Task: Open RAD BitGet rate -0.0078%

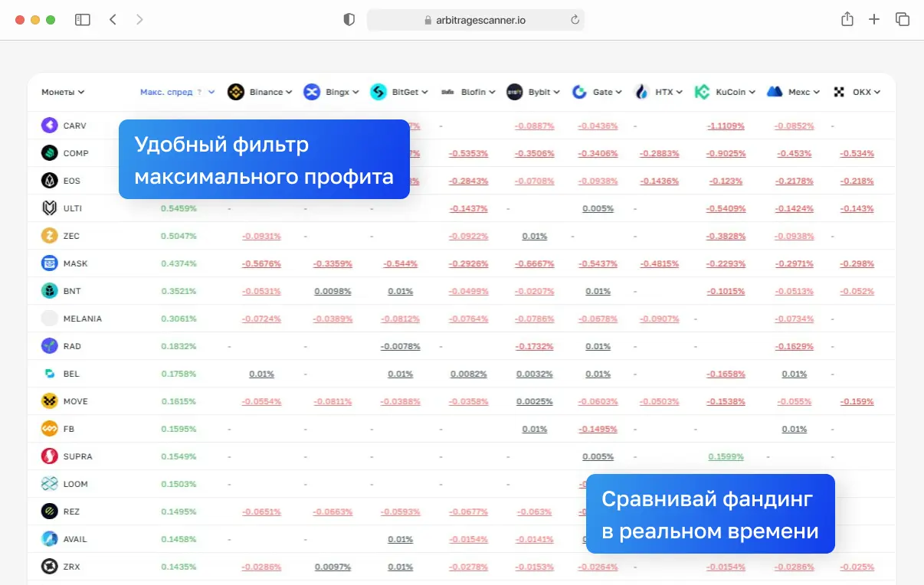Action: click(x=401, y=346)
